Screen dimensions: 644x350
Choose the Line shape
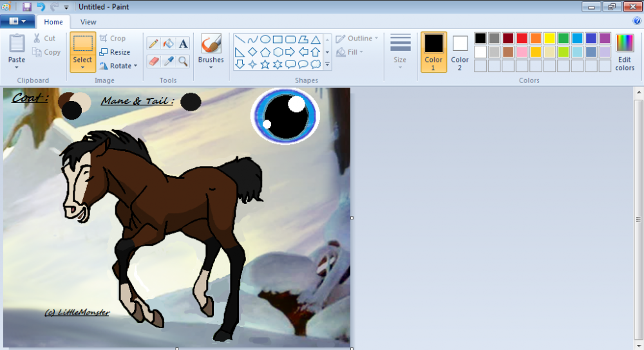(240, 40)
